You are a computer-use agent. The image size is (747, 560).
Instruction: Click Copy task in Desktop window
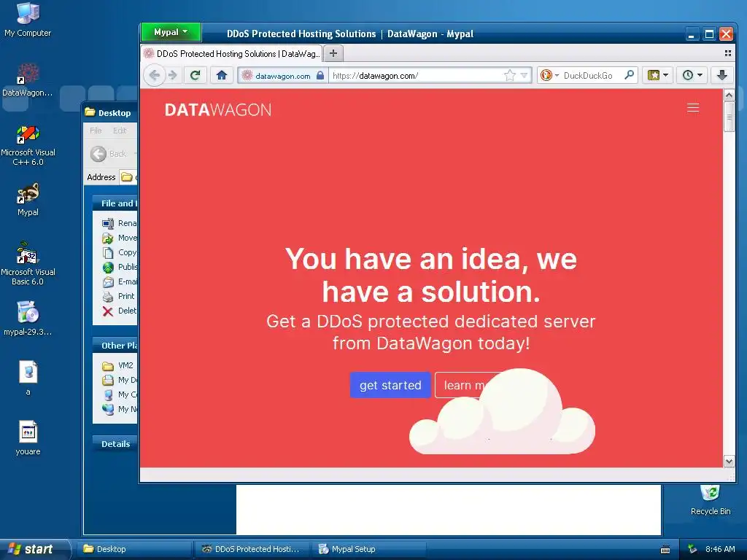coord(120,252)
